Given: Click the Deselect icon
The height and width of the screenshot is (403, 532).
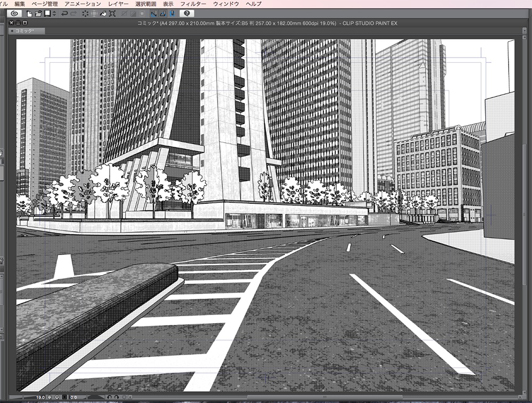Looking at the screenshot, I should pos(124,14).
